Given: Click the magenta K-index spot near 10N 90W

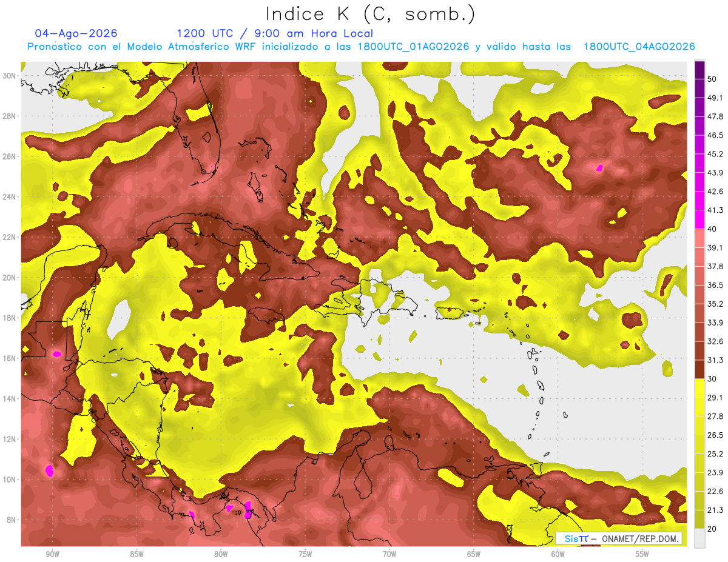Looking at the screenshot, I should pos(50,470).
